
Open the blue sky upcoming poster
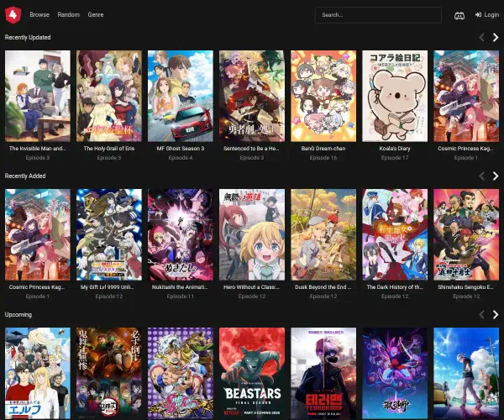(x=466, y=374)
